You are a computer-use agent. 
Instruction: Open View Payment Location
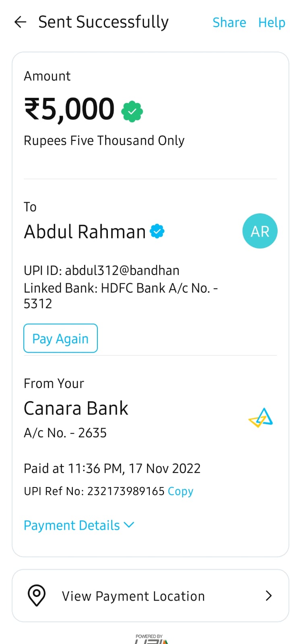coord(133,596)
